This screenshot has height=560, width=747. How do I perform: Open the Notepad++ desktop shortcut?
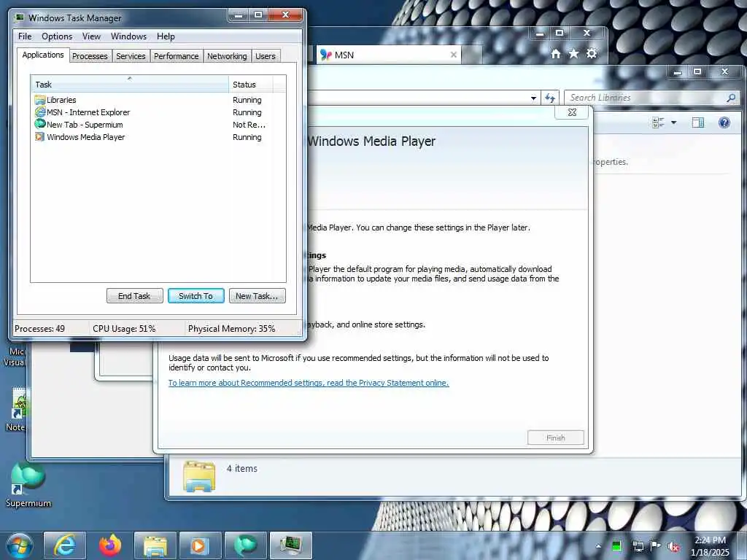[x=16, y=410]
